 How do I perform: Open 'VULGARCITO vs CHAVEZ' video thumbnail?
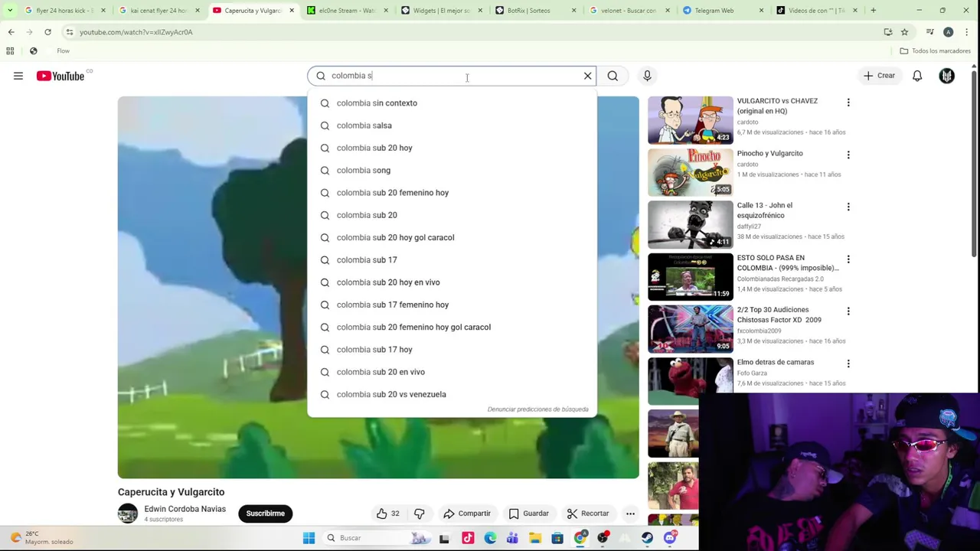click(691, 120)
